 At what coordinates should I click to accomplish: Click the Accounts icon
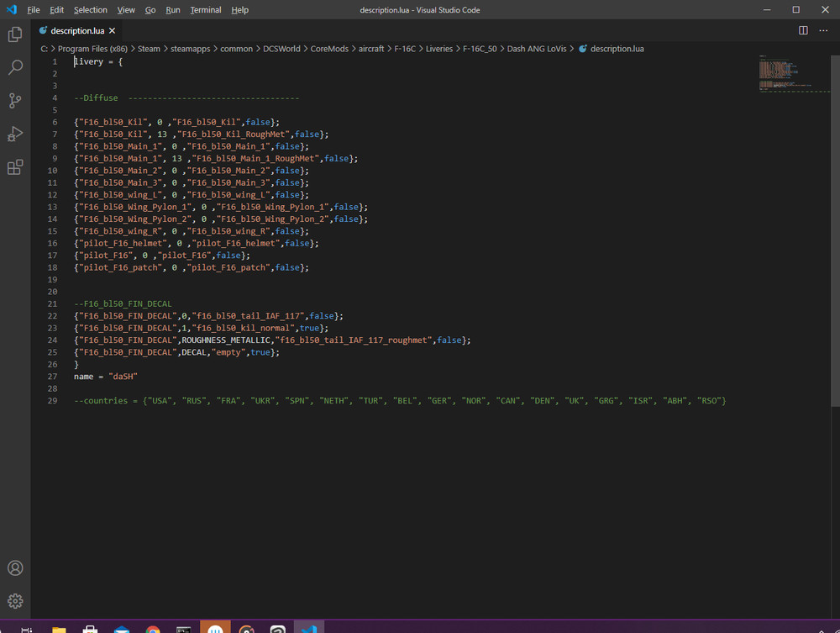click(15, 568)
